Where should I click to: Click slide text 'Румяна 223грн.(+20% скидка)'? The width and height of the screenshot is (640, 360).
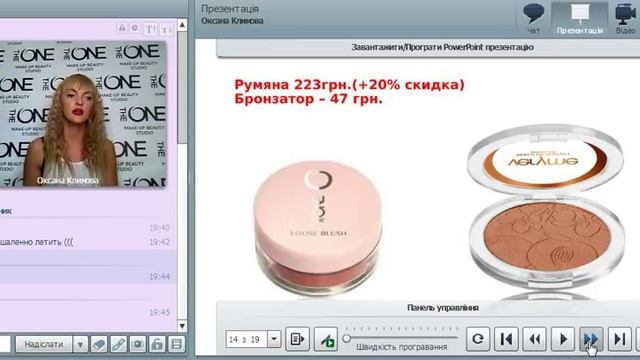(x=349, y=85)
